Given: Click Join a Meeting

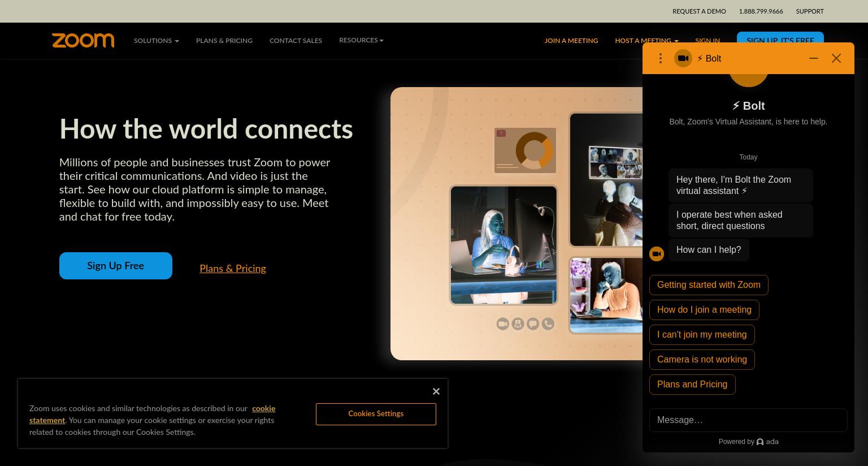Looking at the screenshot, I should coord(571,41).
